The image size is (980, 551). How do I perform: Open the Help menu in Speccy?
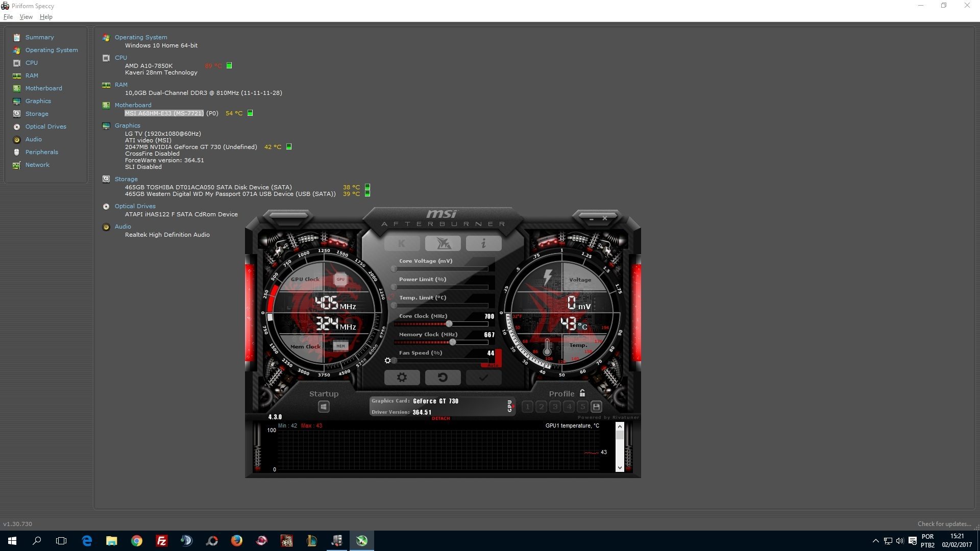pyautogui.click(x=46, y=17)
